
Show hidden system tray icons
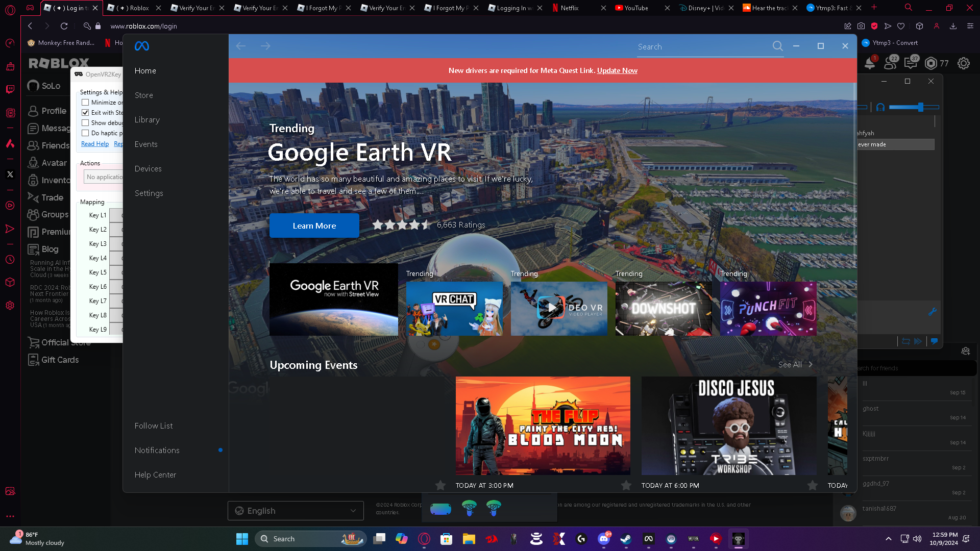[888, 539]
